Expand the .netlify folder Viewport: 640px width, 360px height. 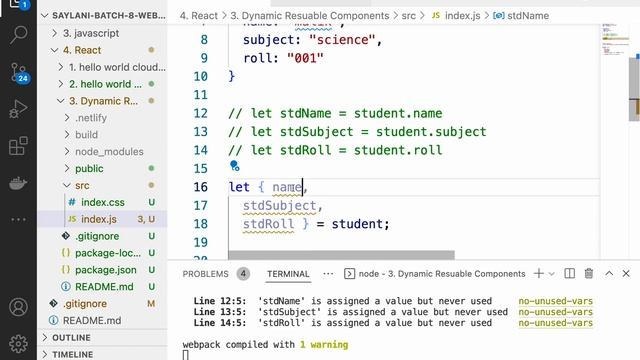(x=102, y=118)
